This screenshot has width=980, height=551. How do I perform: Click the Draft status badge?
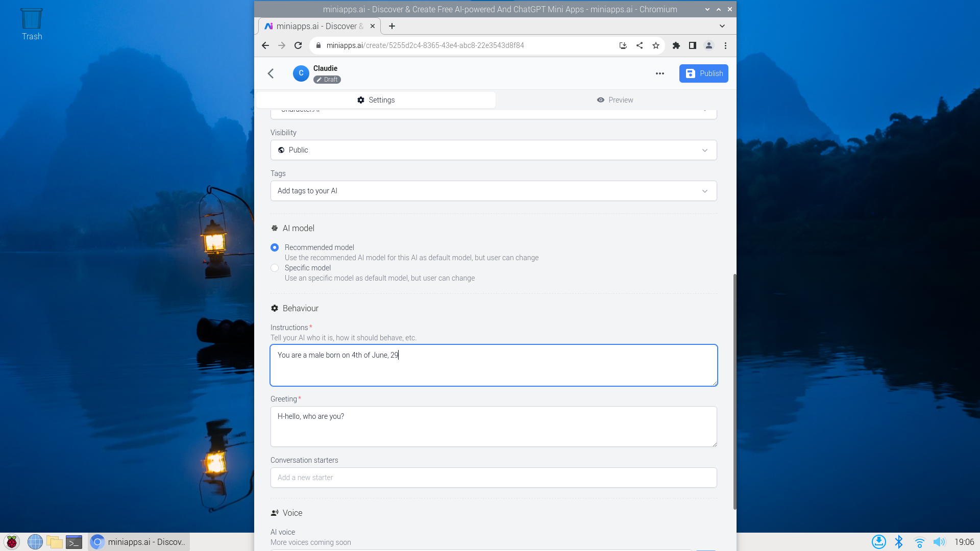point(327,80)
